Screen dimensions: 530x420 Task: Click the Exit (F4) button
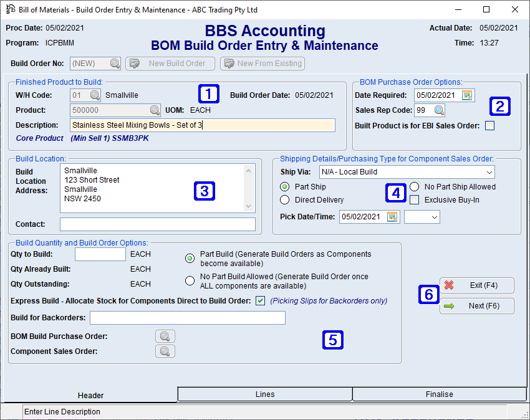click(476, 285)
